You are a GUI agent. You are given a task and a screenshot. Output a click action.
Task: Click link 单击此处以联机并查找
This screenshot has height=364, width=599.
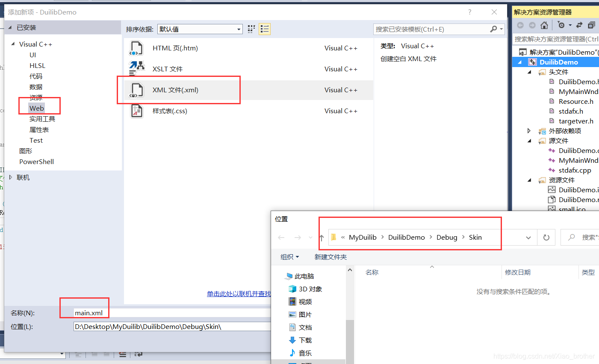(239, 294)
